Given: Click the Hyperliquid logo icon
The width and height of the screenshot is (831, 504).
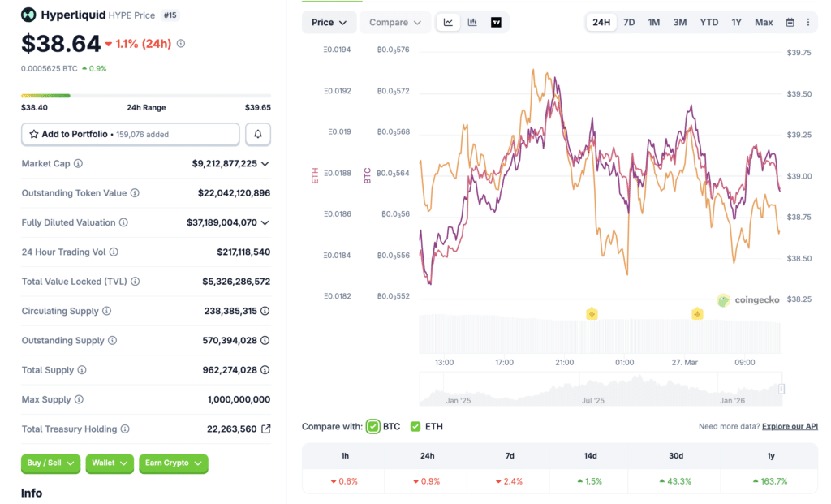Looking at the screenshot, I should pos(28,15).
